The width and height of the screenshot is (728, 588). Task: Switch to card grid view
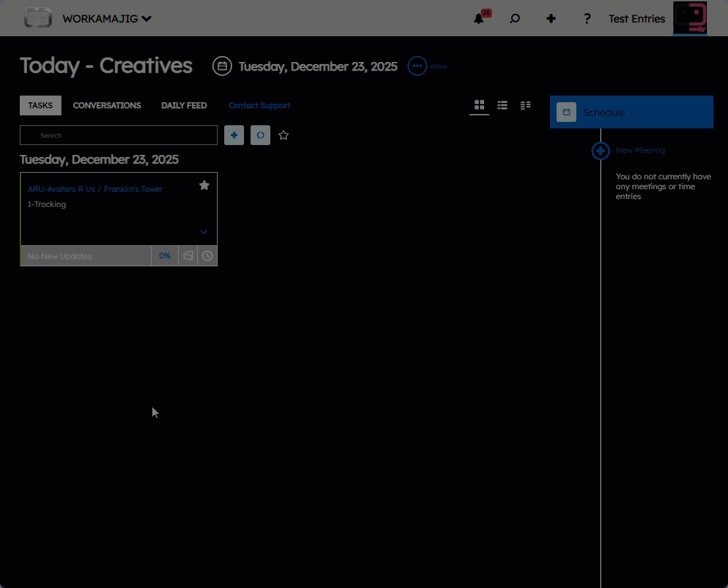(x=479, y=105)
